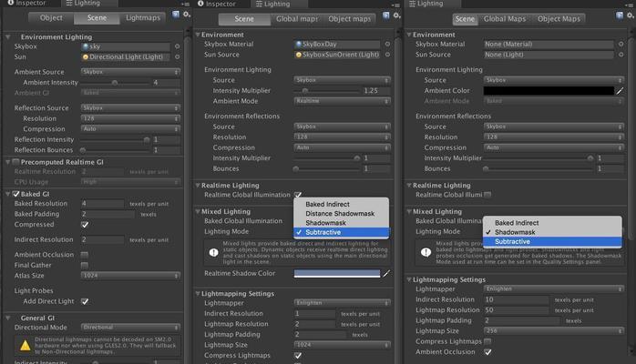636x364 pixels.
Task: Choose Baked Indirect in right panel list
Action: tap(552, 223)
